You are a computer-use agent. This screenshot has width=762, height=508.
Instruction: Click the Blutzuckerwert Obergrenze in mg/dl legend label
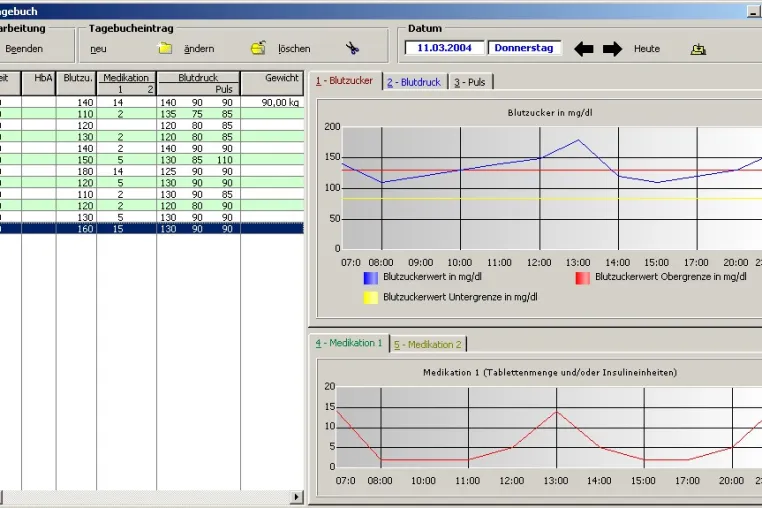671,277
